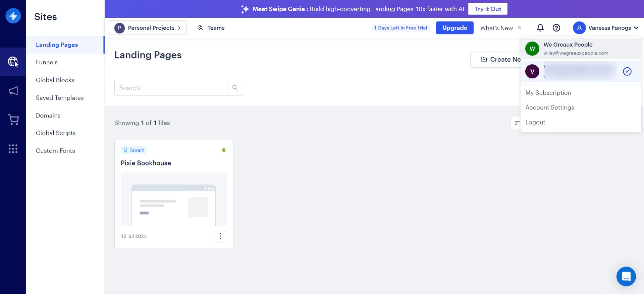This screenshot has height=294, width=644.
Task: Click the Swipe Pages lightning logo
Action: (x=13, y=16)
